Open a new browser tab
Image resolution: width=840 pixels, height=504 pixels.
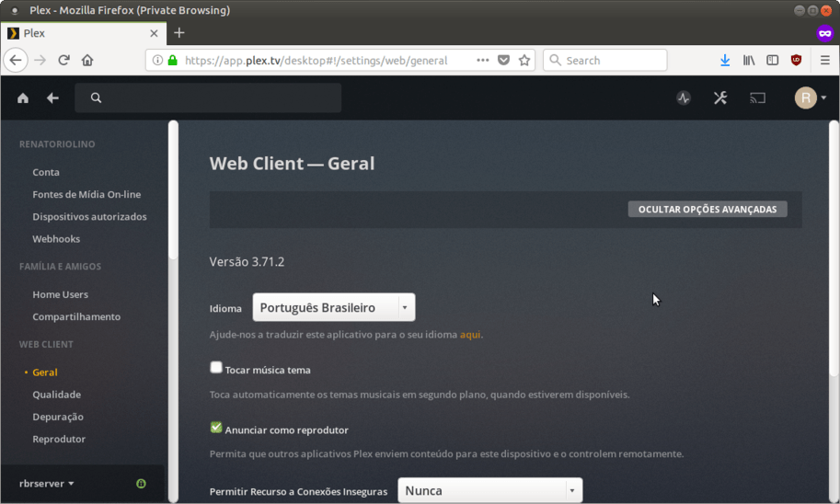tap(178, 33)
